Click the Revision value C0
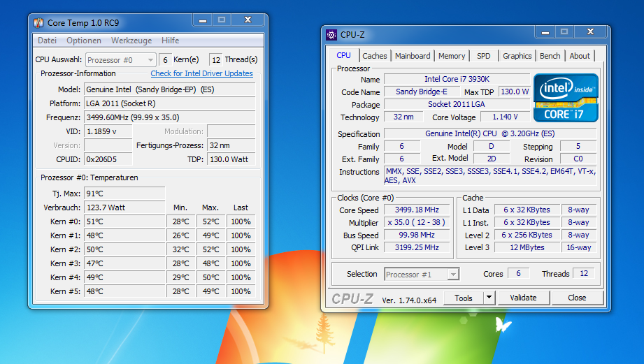The image size is (644, 364). 578,159
